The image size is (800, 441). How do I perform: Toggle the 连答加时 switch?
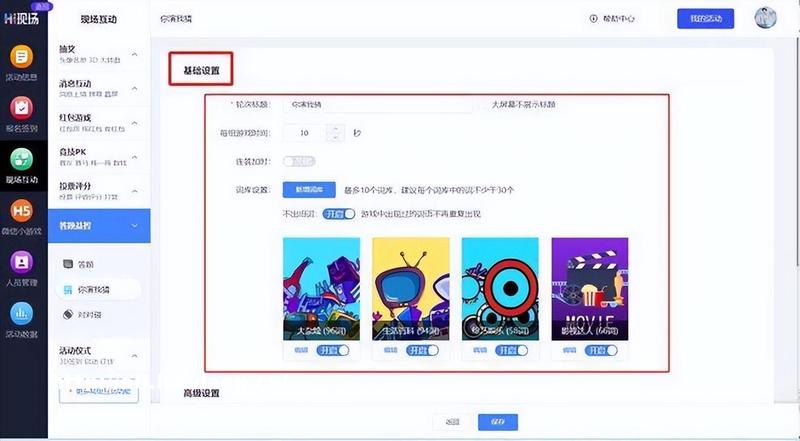click(x=299, y=160)
